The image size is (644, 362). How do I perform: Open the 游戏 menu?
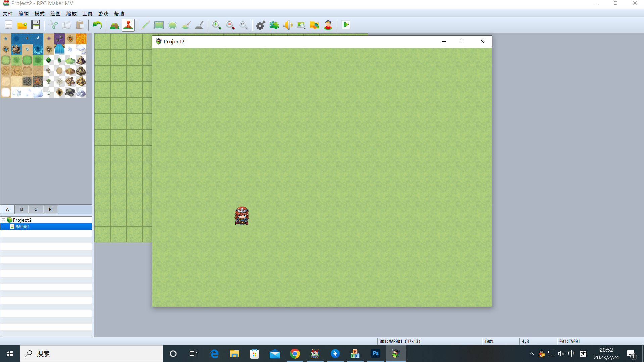[x=103, y=14]
